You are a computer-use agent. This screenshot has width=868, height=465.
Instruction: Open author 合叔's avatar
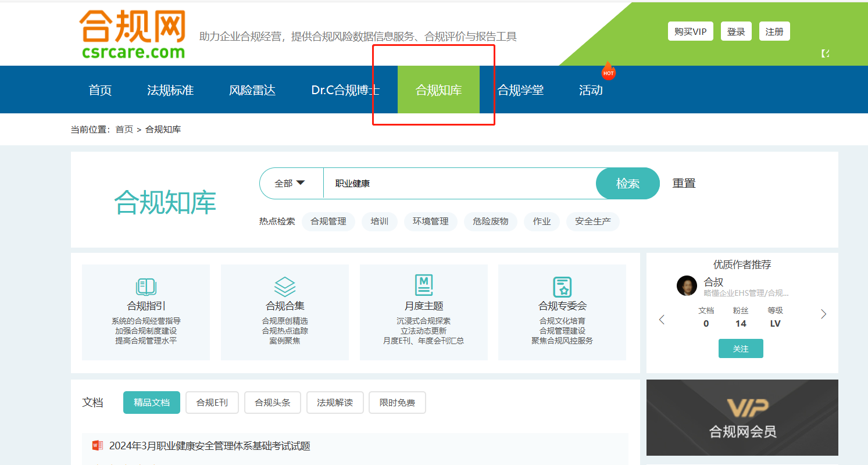tap(687, 285)
